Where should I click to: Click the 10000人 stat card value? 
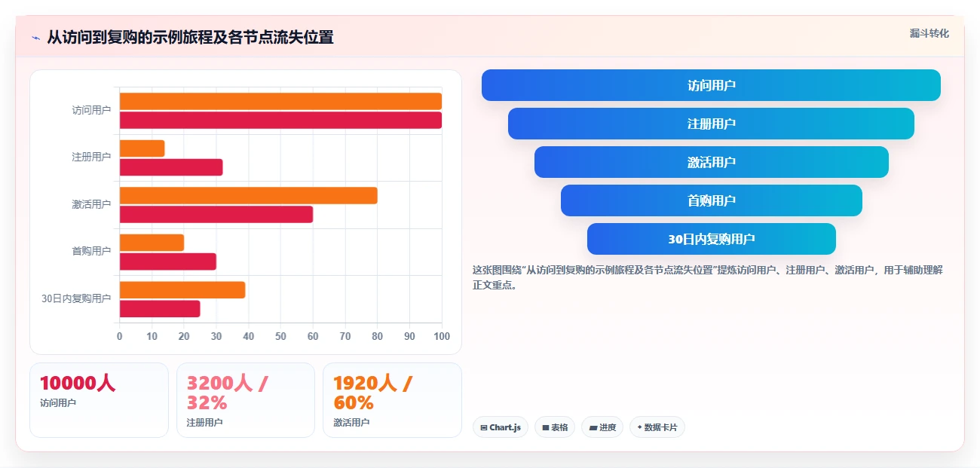(78, 383)
